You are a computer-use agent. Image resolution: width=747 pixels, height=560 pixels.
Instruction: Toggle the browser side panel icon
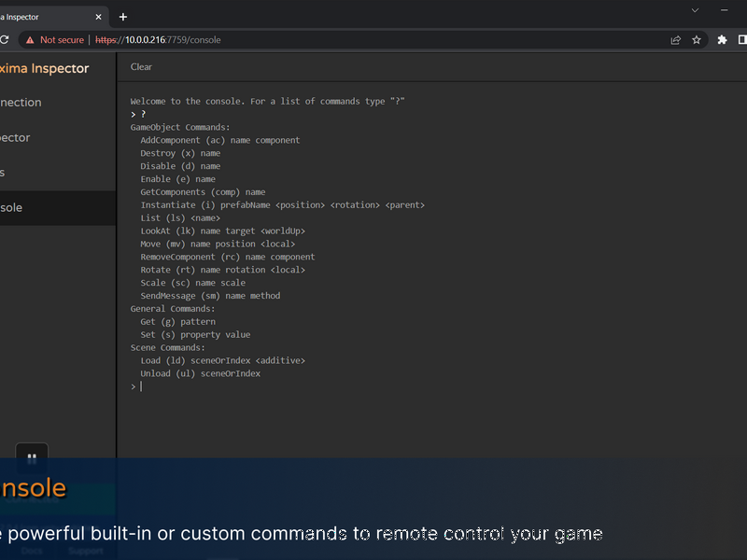coord(742,40)
